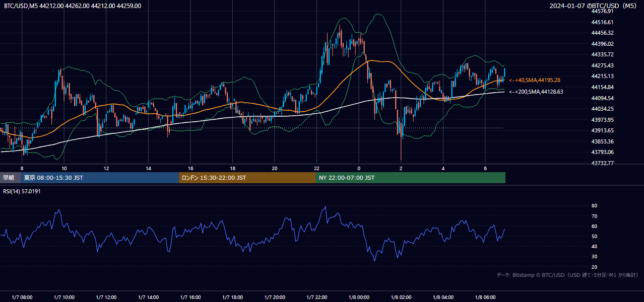The height and width of the screenshot is (302, 644).
Task: Click the NY 22:00-07:00 JST session bar
Action: point(411,178)
